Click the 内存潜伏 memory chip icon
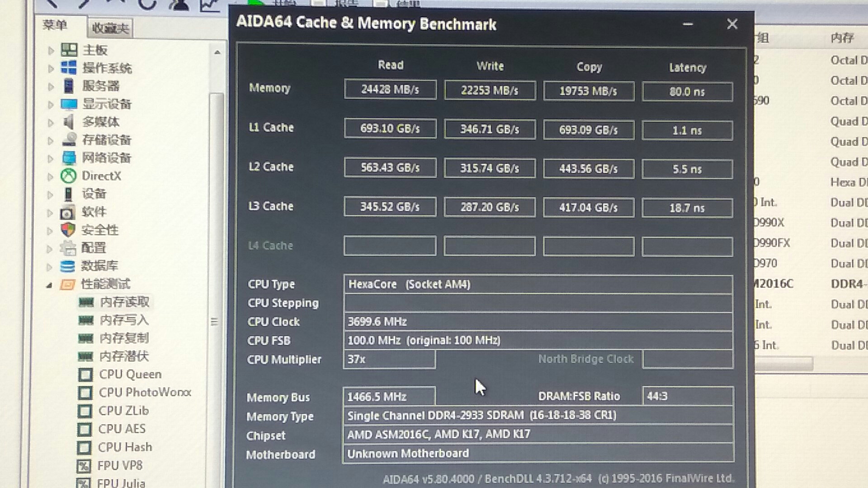The image size is (868, 488). coord(85,357)
